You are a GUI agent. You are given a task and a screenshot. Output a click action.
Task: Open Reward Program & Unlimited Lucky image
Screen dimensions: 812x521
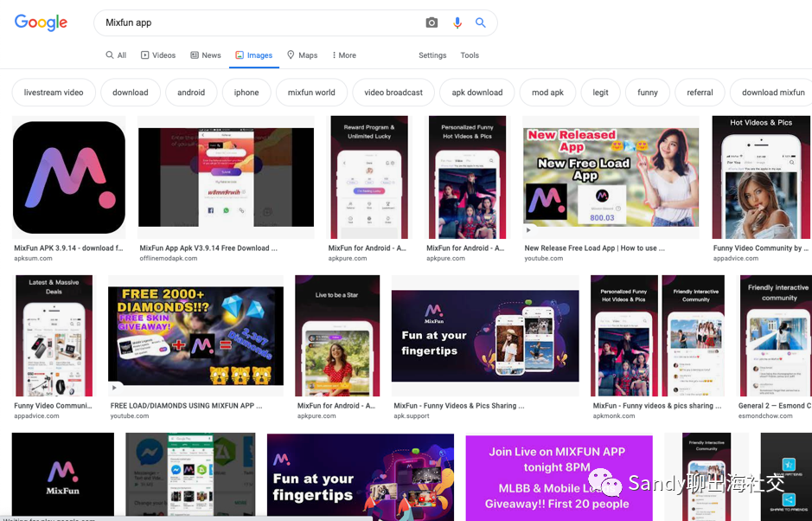(369, 177)
